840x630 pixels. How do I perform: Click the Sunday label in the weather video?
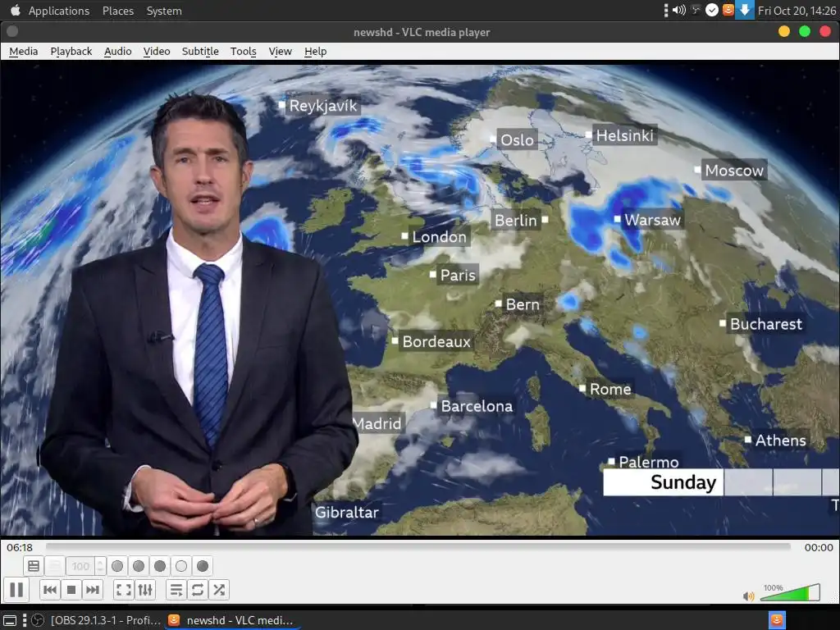[683, 482]
